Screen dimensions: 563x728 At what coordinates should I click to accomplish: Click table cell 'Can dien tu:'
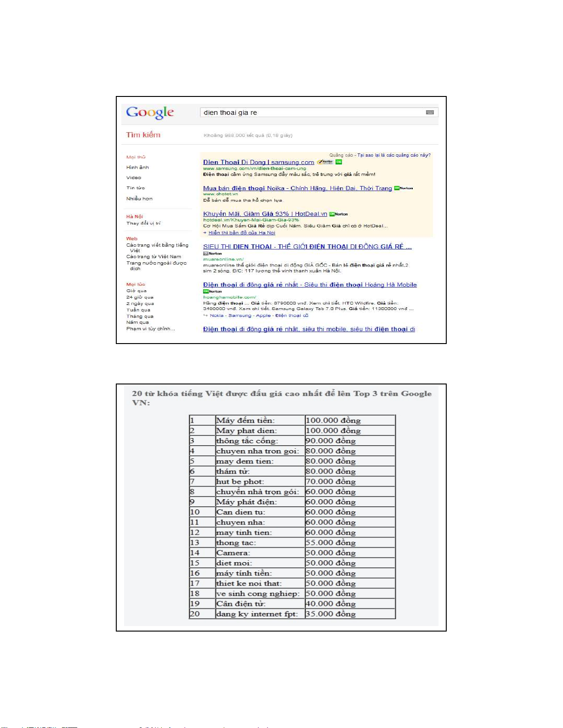tap(260, 512)
